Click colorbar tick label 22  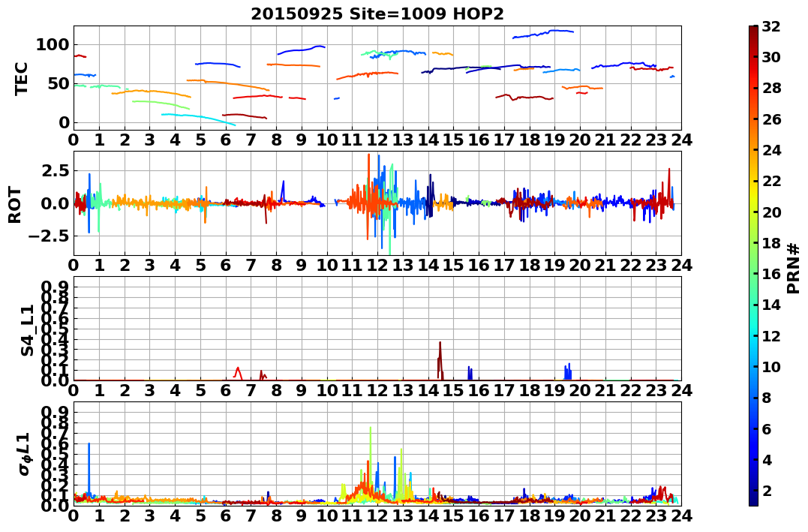771,181
